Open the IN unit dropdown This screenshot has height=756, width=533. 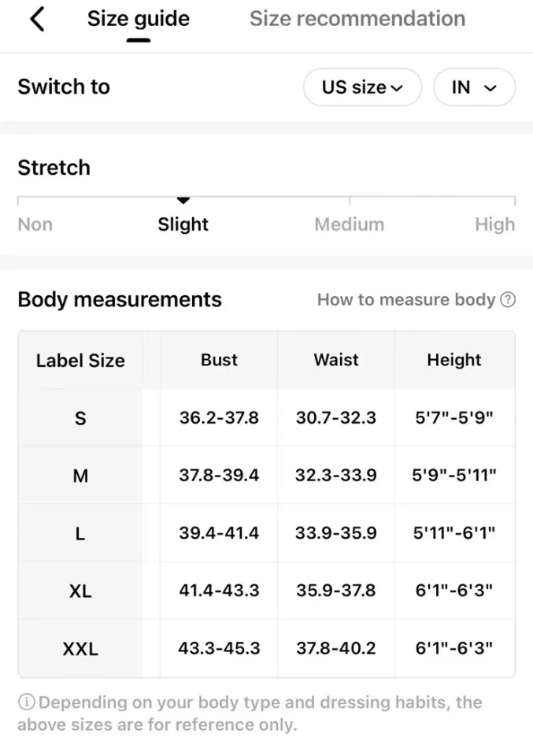point(474,87)
